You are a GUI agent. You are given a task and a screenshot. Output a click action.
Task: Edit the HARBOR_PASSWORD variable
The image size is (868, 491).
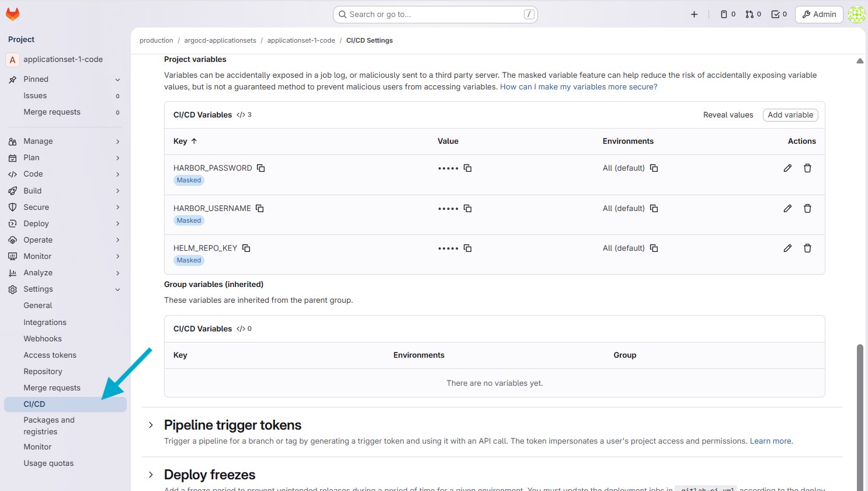[787, 168]
